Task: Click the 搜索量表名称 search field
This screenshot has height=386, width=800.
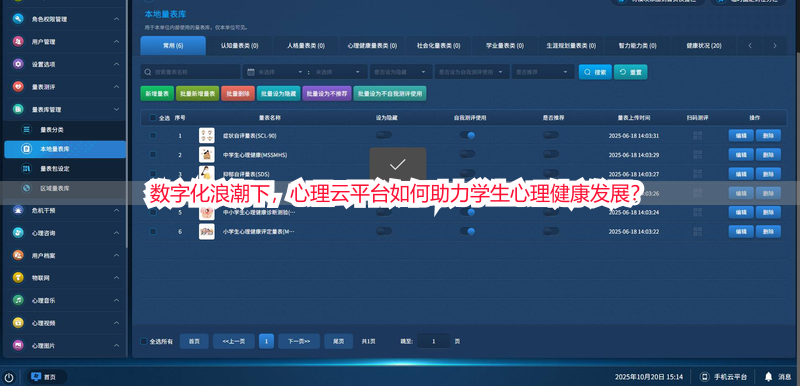Action: pyautogui.click(x=190, y=72)
